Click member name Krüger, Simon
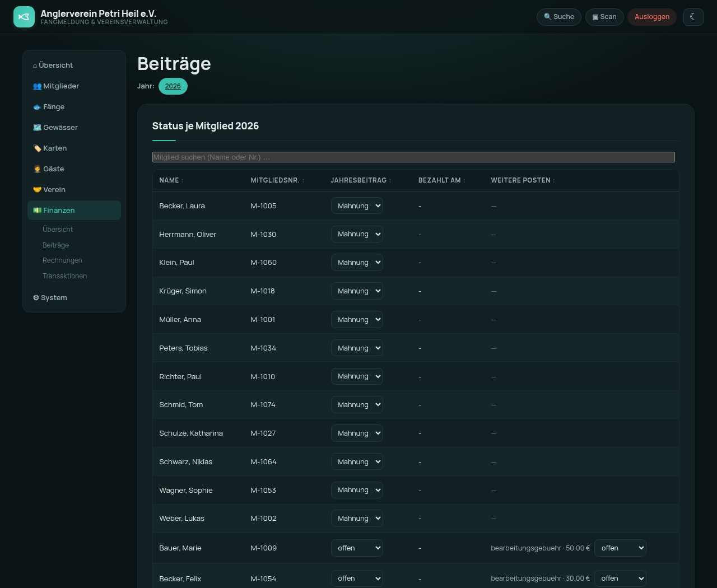 pos(183,291)
